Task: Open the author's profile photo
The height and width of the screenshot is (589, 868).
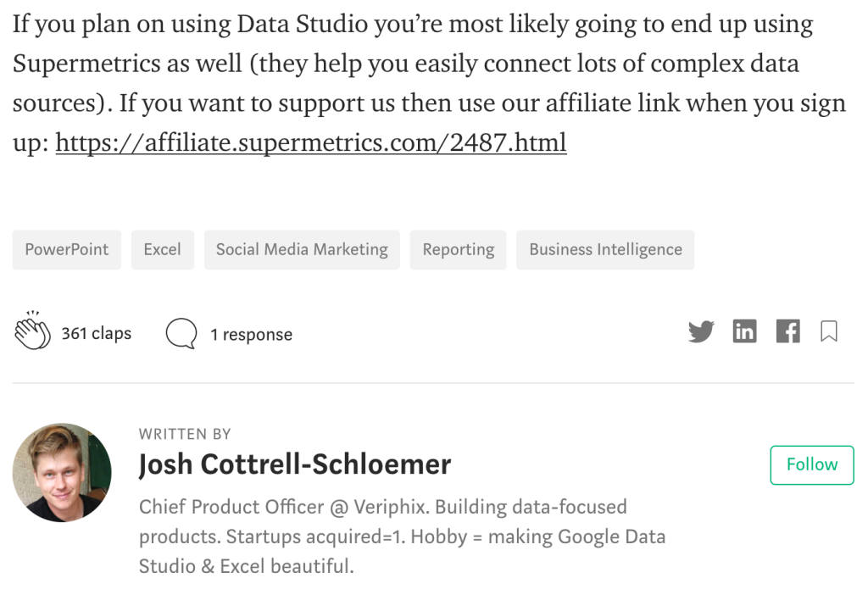Action: click(62, 472)
